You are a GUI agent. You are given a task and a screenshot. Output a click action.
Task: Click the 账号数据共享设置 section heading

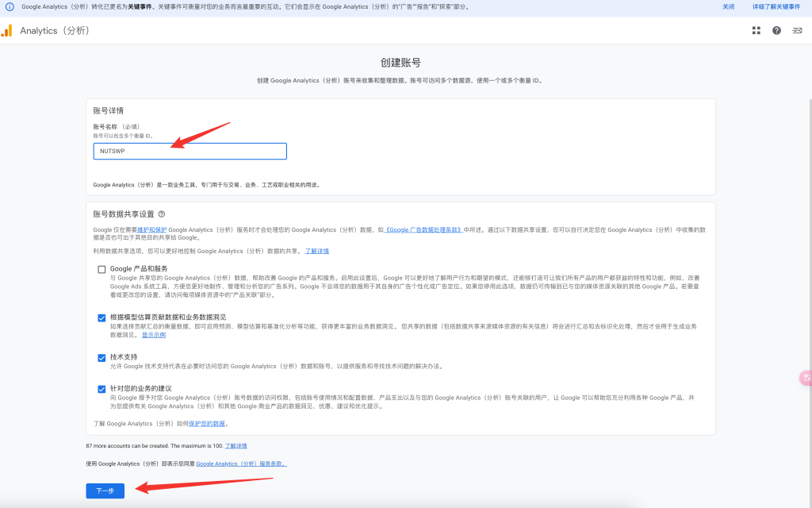coord(124,214)
